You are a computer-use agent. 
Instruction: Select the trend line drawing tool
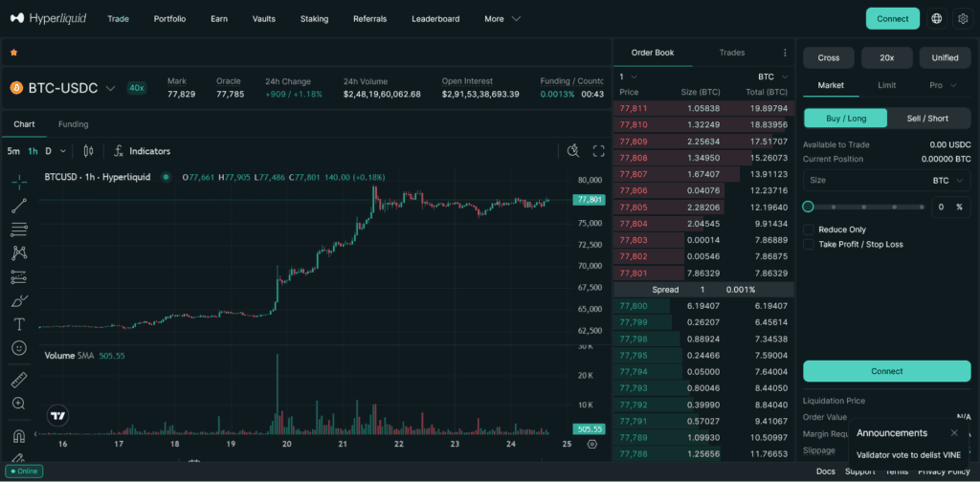19,206
